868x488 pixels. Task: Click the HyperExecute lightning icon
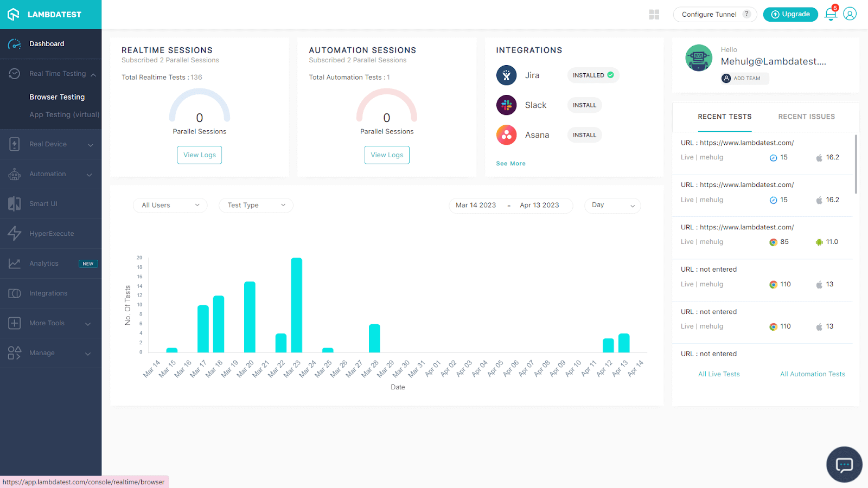[x=15, y=234]
